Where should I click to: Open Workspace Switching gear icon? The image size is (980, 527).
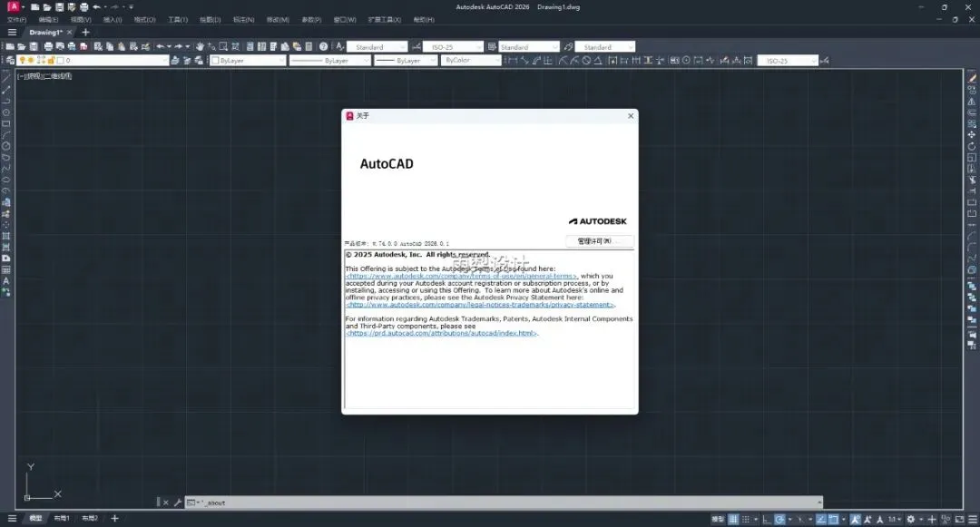[911, 520]
